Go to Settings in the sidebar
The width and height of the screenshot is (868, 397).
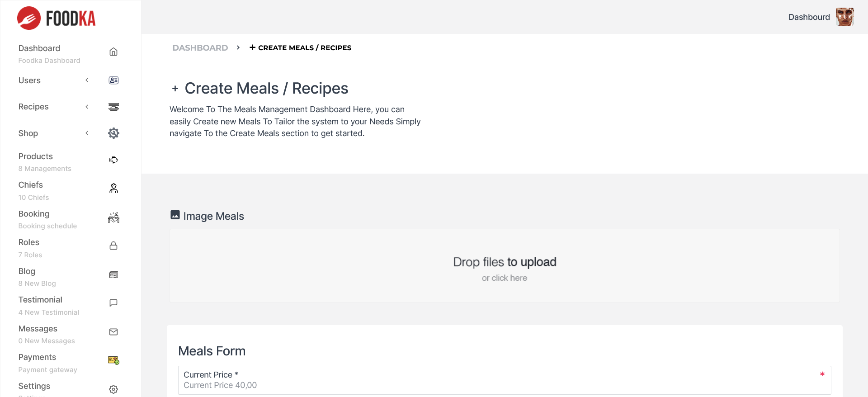tap(34, 386)
